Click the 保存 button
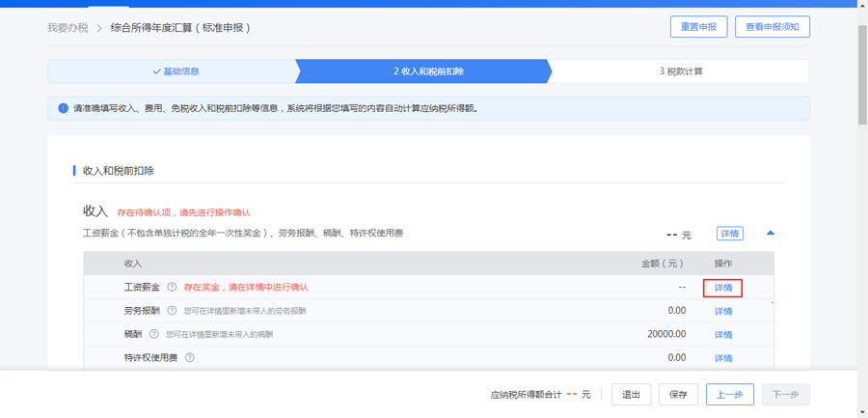Viewport: 868px width, 418px height. click(678, 395)
